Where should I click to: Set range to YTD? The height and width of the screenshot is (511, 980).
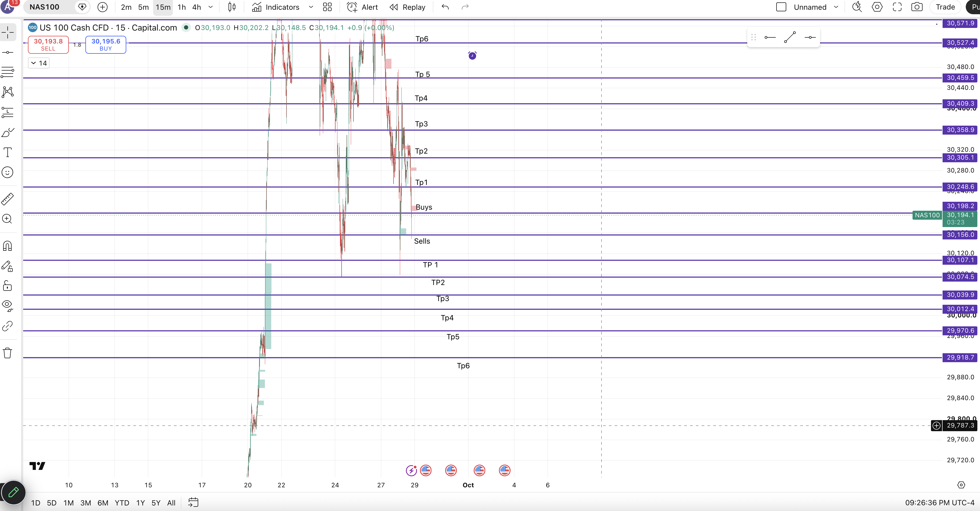coord(122,503)
